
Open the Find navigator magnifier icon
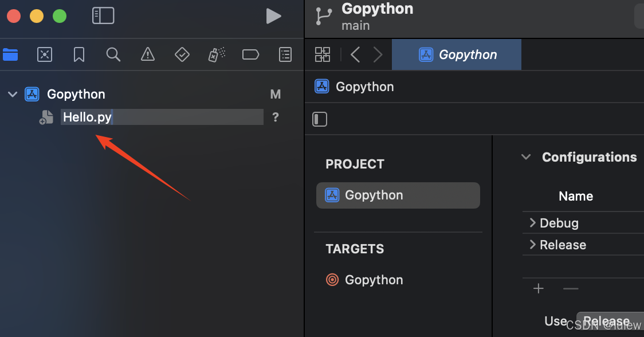113,54
